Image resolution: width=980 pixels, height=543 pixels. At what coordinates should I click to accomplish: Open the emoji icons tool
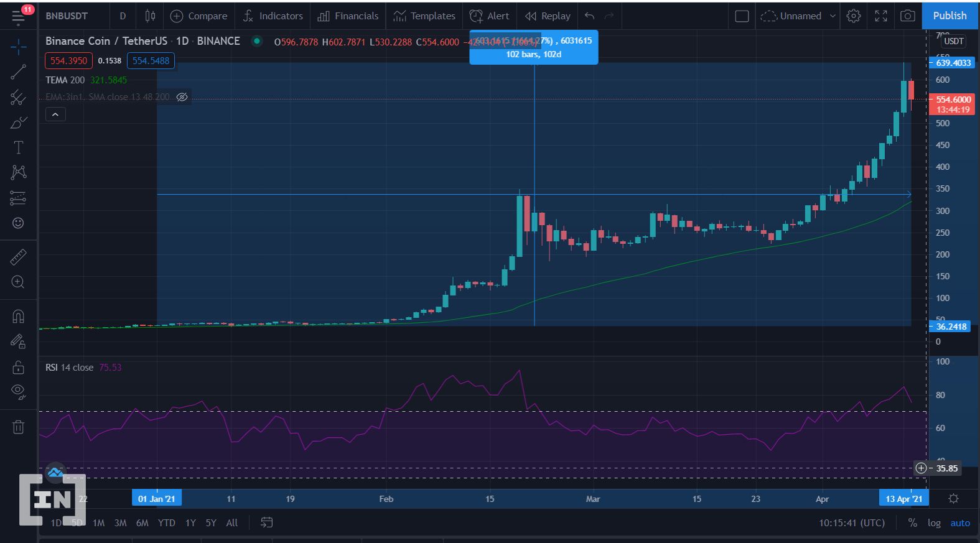coord(18,223)
